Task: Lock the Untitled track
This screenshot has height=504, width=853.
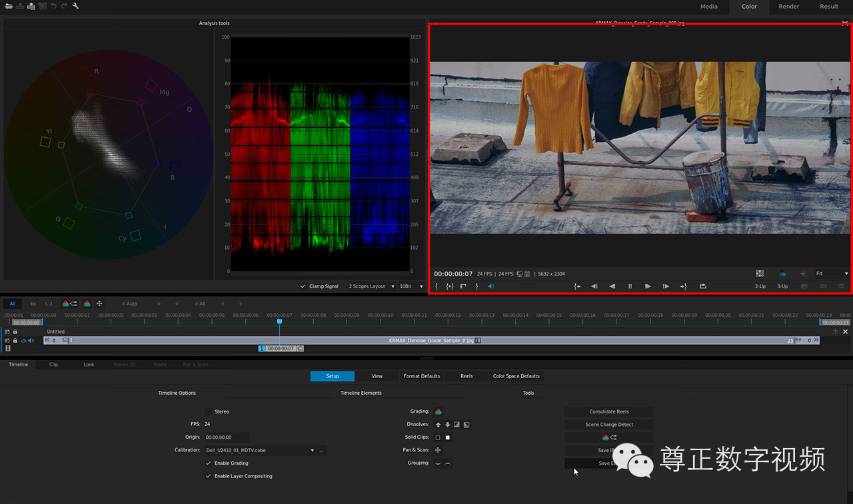Action: [x=15, y=332]
